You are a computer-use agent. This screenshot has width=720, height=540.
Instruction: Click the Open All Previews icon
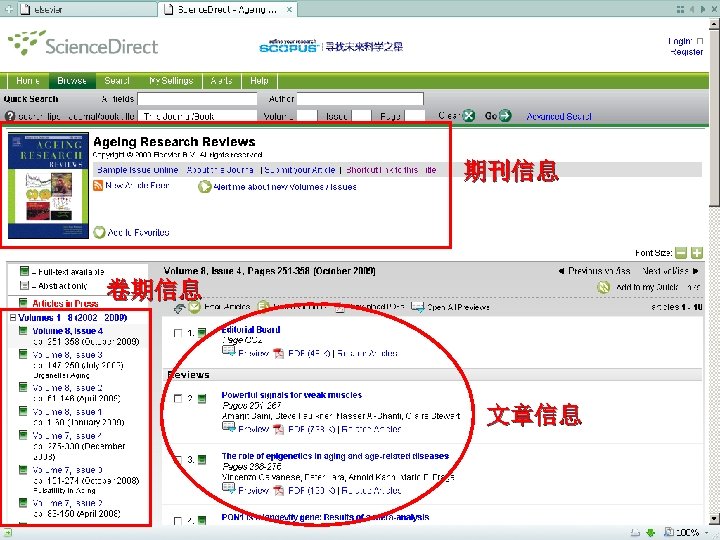pos(417,307)
